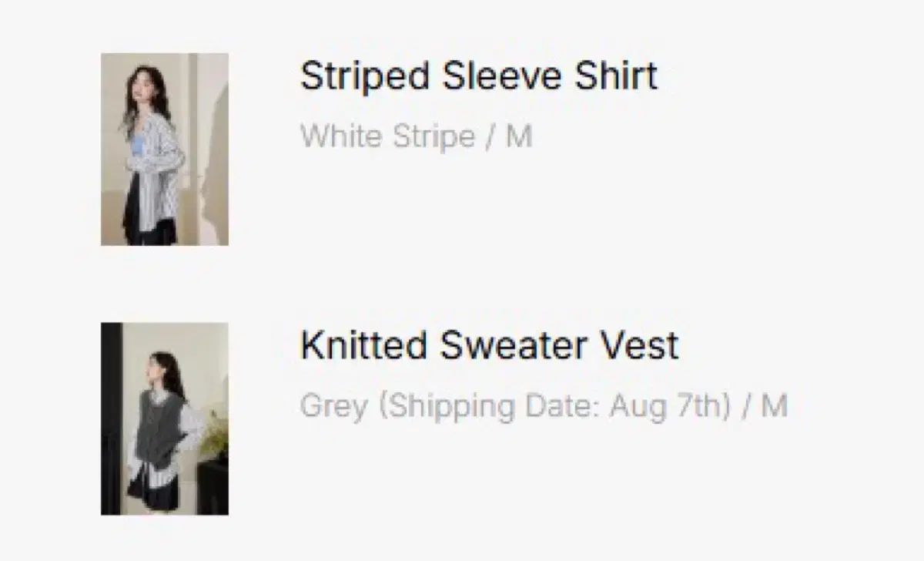This screenshot has width=924, height=561.
Task: Click the Striped Sleeve Shirt title
Action: 479,77
